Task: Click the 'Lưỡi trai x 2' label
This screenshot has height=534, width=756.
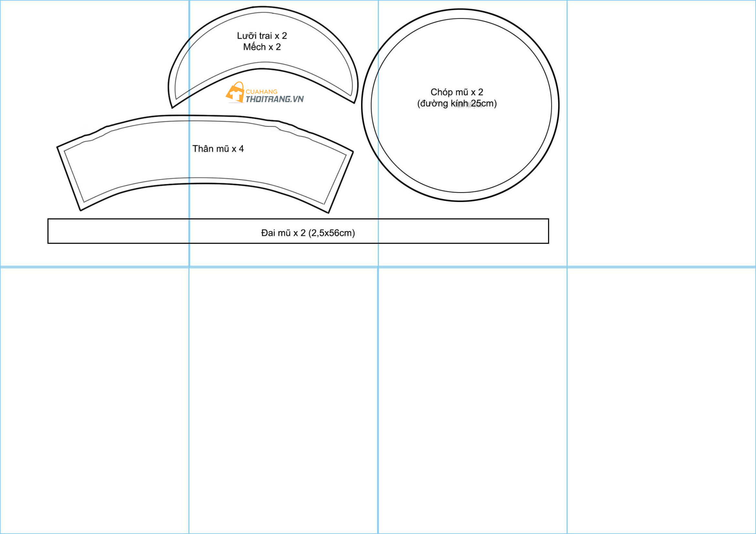Action: [x=262, y=36]
